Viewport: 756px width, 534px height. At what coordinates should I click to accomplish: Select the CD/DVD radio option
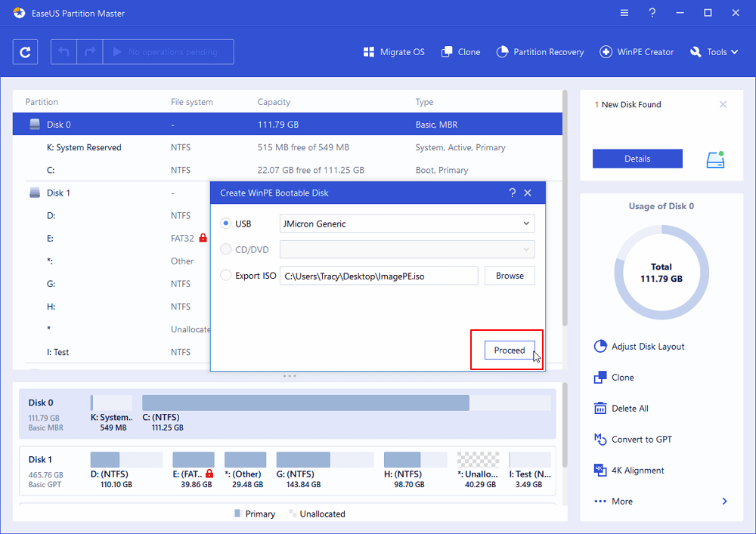(225, 249)
